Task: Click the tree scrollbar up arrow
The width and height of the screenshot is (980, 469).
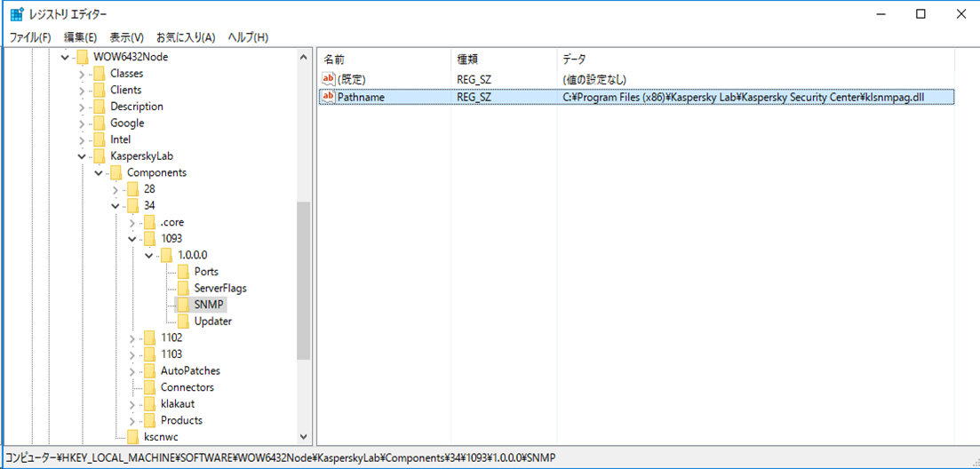Action: tap(304, 58)
